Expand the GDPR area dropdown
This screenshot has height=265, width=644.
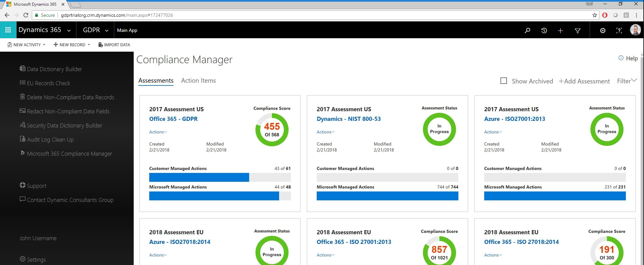click(107, 31)
